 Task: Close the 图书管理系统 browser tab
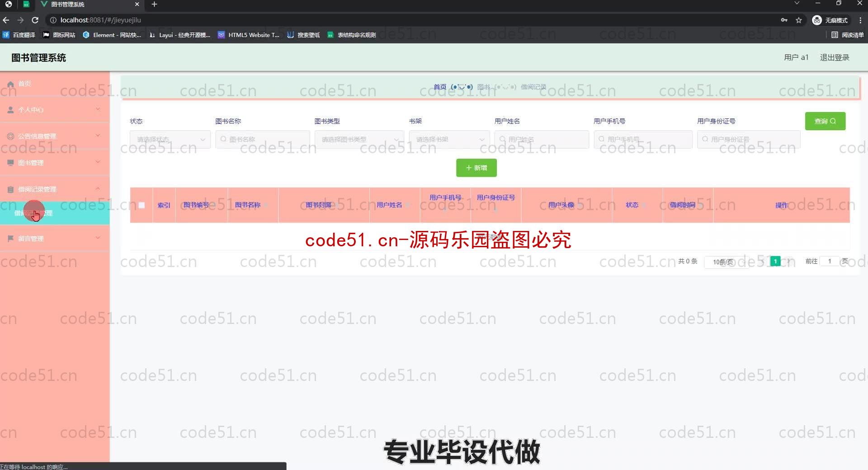point(137,4)
